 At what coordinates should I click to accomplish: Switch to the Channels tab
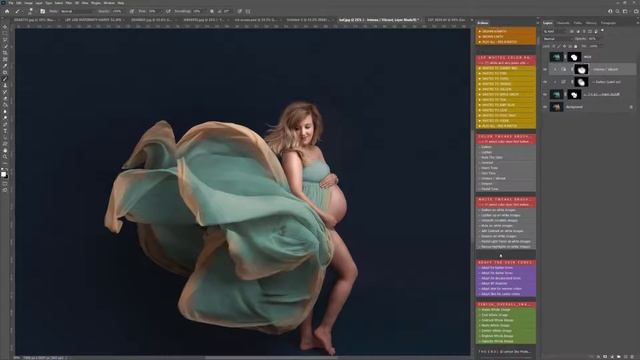[563, 23]
